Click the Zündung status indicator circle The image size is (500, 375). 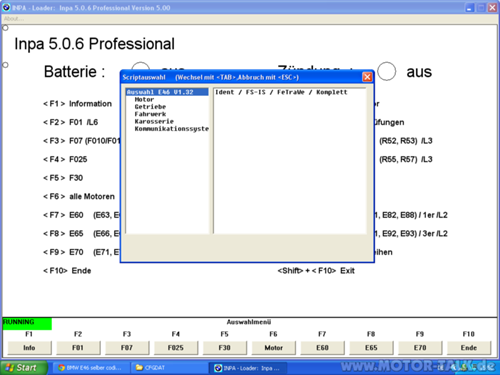pos(387,71)
